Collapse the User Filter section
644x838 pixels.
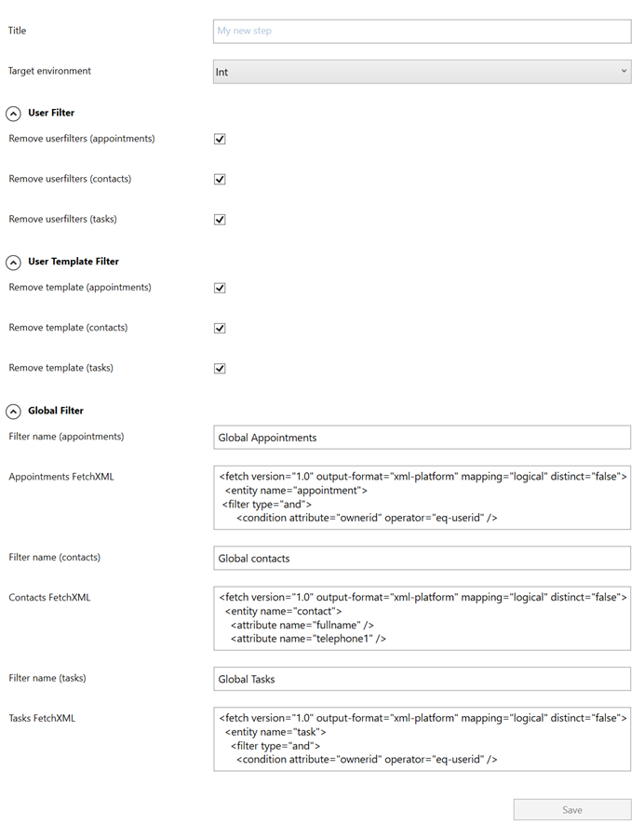(x=12, y=113)
